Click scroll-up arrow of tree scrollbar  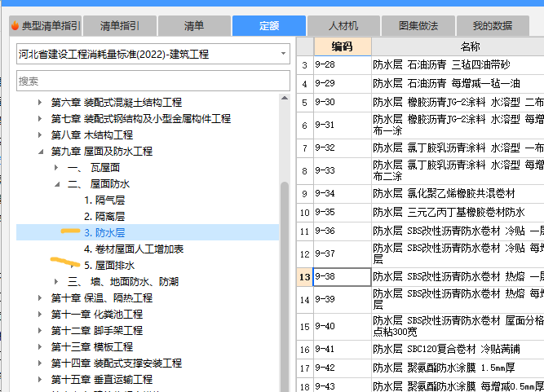(285, 98)
